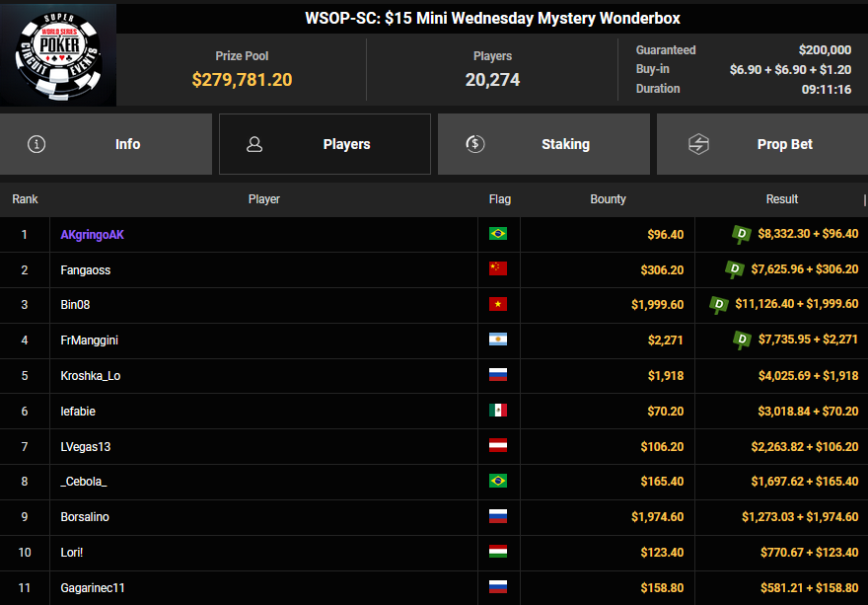Click the Player column header
The height and width of the screenshot is (605, 868).
[x=263, y=199]
